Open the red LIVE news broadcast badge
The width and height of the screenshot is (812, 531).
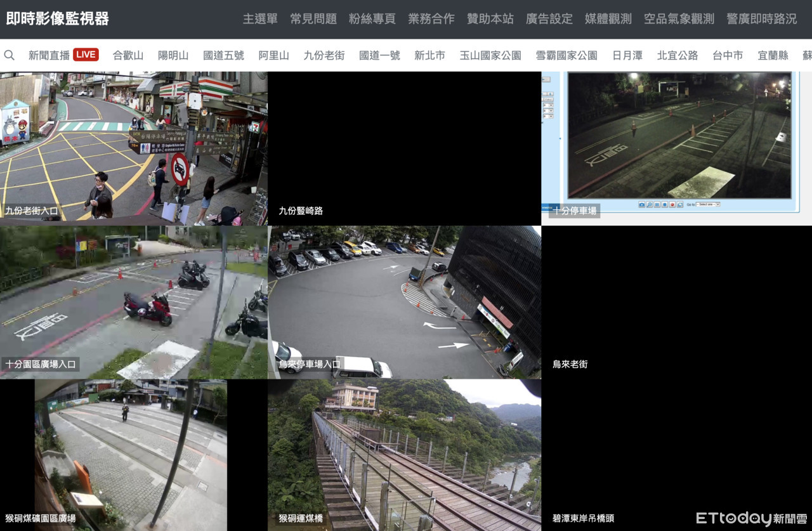[x=86, y=55]
